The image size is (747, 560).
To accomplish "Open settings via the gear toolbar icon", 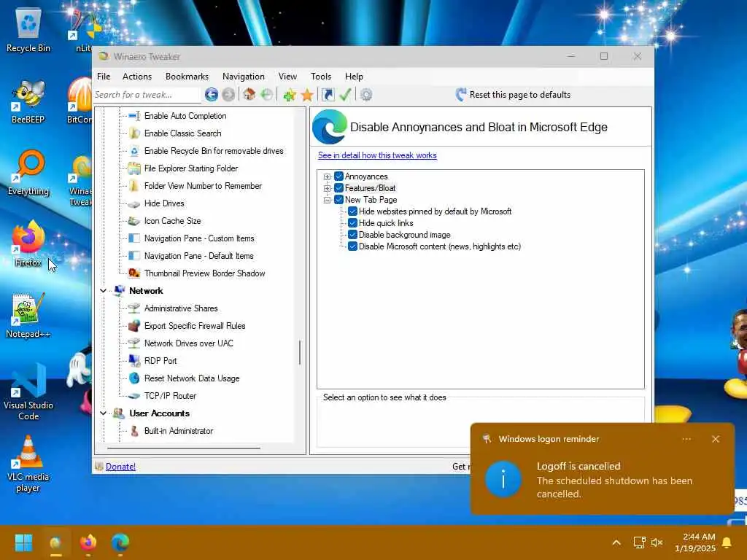I will point(366,95).
